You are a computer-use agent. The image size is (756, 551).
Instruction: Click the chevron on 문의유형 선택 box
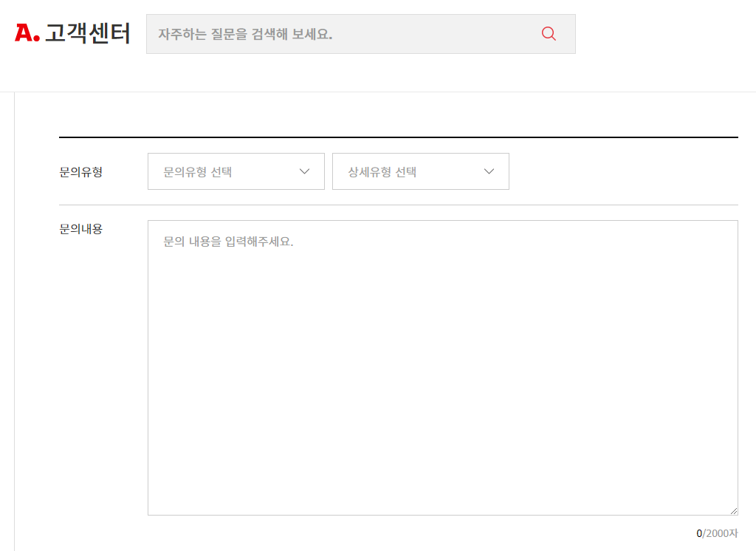[x=303, y=171]
